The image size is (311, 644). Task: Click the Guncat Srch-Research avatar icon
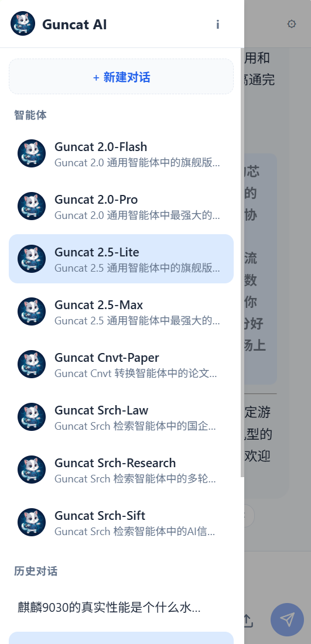coord(32,470)
